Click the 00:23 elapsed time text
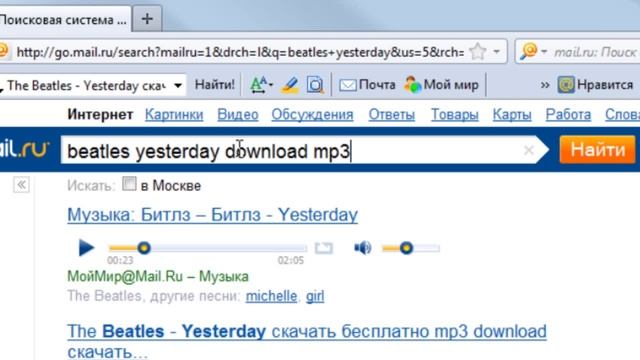This screenshot has width=640, height=360. pos(120,260)
